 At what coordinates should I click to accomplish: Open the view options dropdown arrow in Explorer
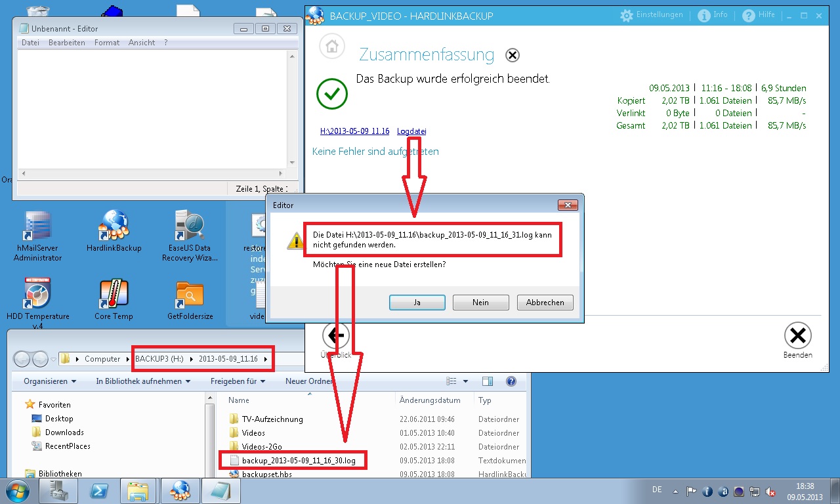click(465, 381)
